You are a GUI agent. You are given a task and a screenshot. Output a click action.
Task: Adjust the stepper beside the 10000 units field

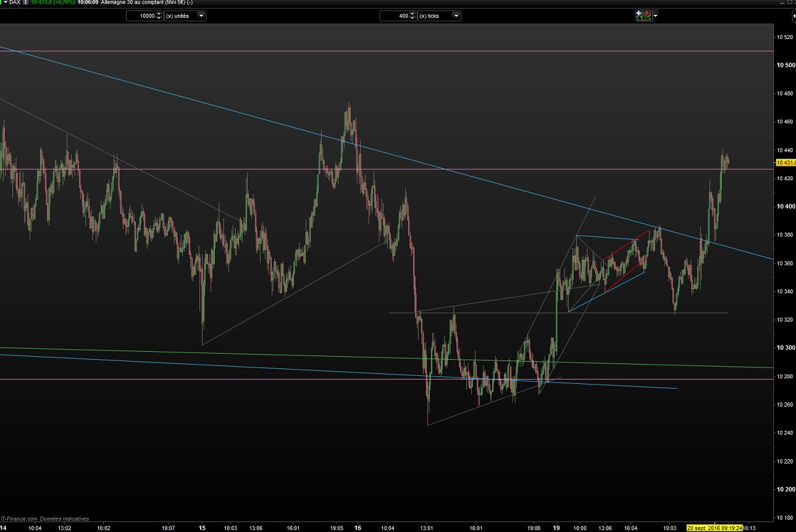point(159,15)
